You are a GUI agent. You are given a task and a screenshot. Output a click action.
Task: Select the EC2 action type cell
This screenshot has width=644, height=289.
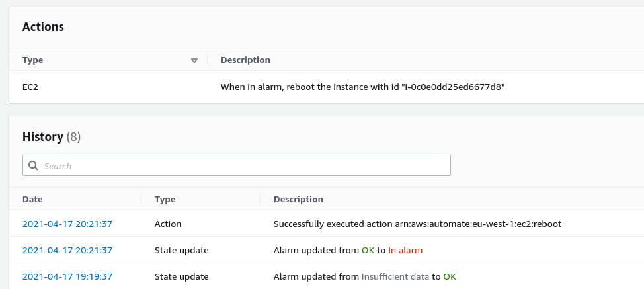tap(30, 87)
